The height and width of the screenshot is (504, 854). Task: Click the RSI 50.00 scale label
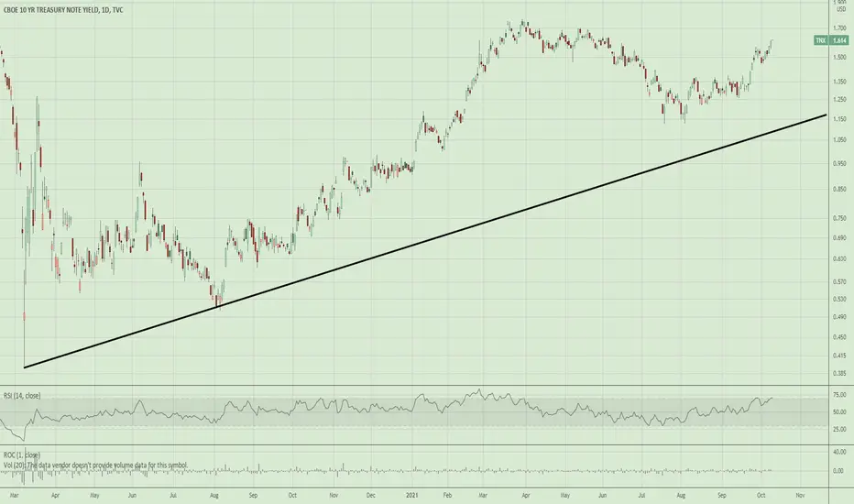[x=839, y=412]
